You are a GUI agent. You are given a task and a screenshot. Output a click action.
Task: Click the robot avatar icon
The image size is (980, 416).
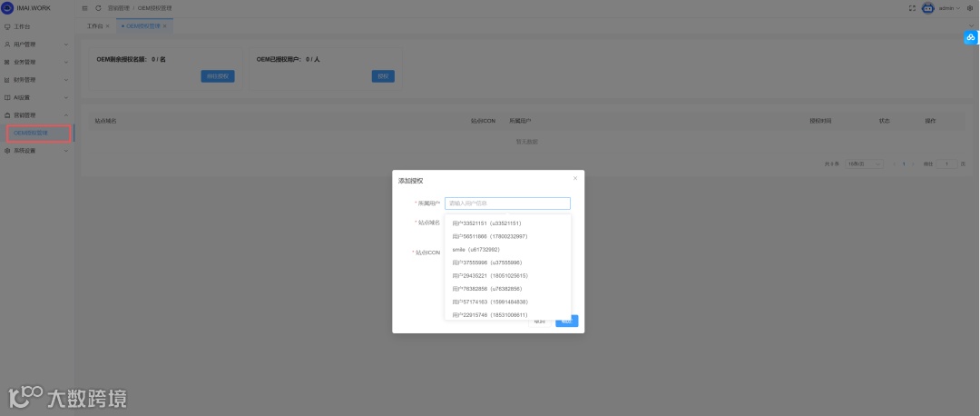pyautogui.click(x=928, y=8)
